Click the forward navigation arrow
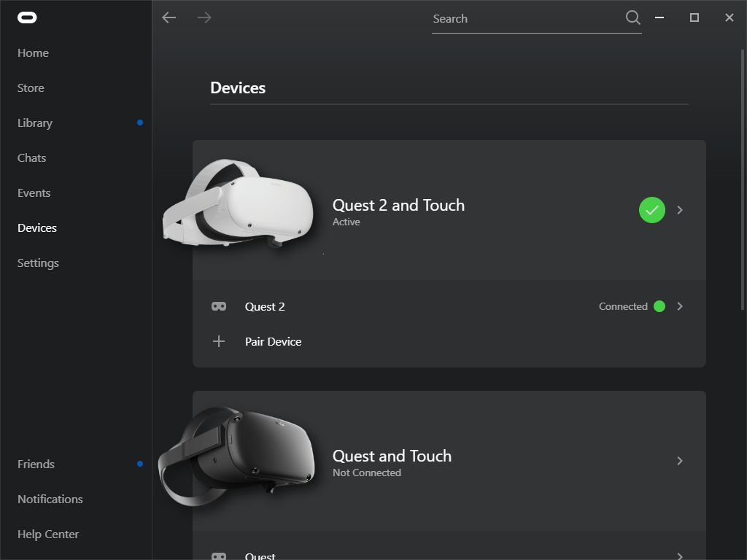 [x=204, y=17]
